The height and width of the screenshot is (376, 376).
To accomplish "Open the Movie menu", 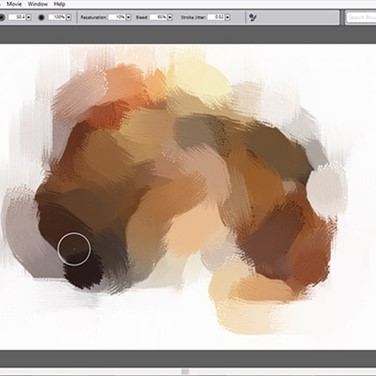I will click(14, 4).
